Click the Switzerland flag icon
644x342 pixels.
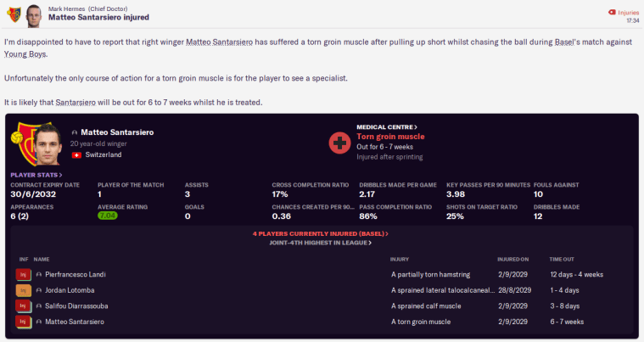pyautogui.click(x=76, y=155)
